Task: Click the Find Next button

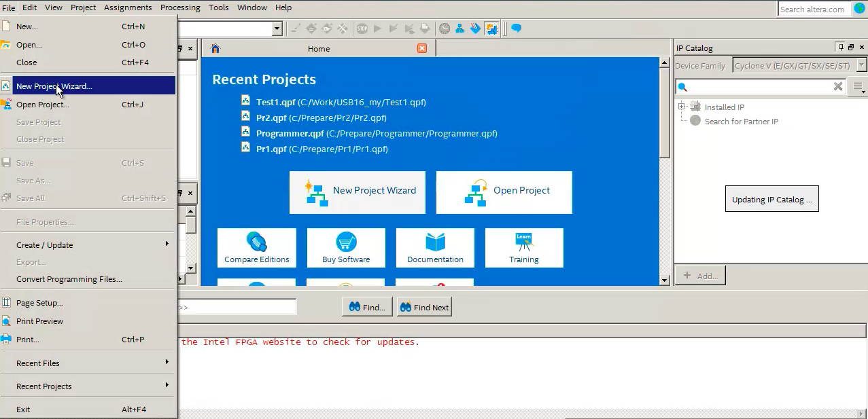Action: tap(424, 307)
